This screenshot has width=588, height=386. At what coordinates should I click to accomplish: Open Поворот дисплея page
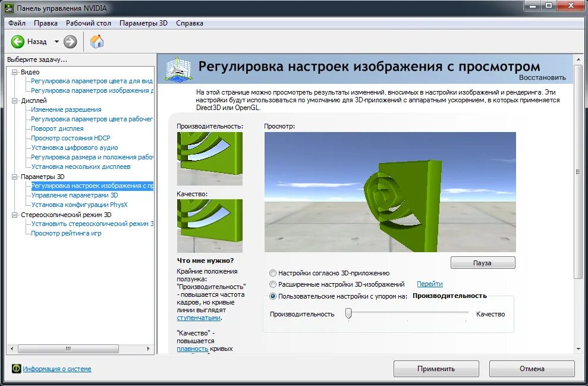coord(57,128)
